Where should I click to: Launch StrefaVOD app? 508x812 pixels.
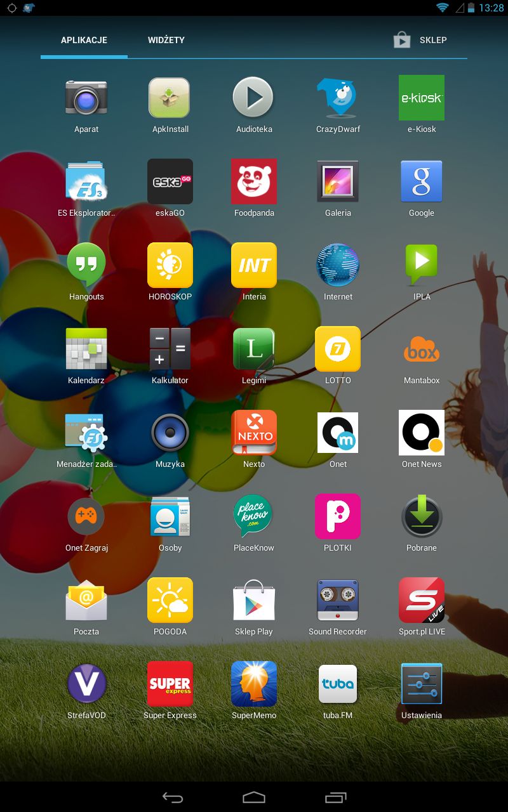pyautogui.click(x=86, y=684)
